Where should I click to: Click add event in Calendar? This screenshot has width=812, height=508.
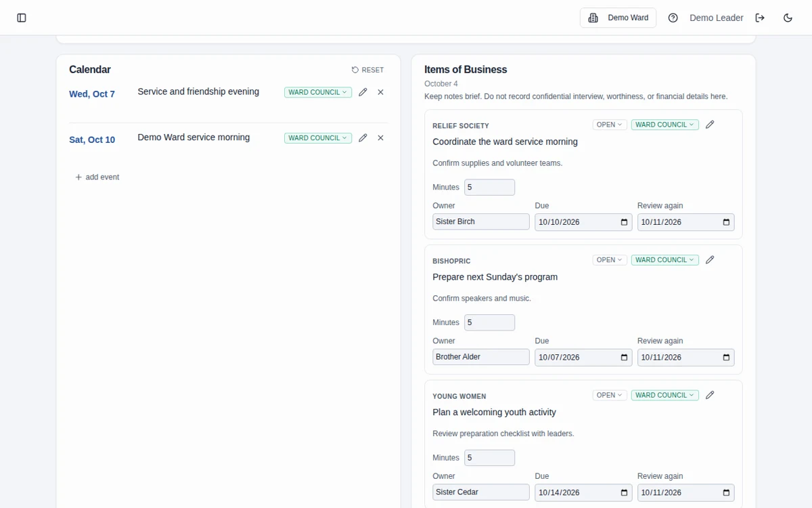coord(97,177)
